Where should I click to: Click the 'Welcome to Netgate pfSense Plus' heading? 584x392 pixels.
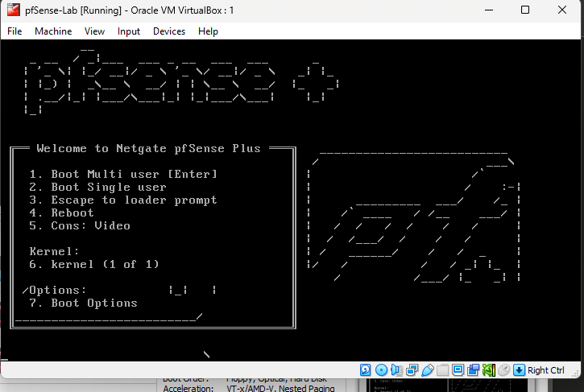tap(148, 149)
